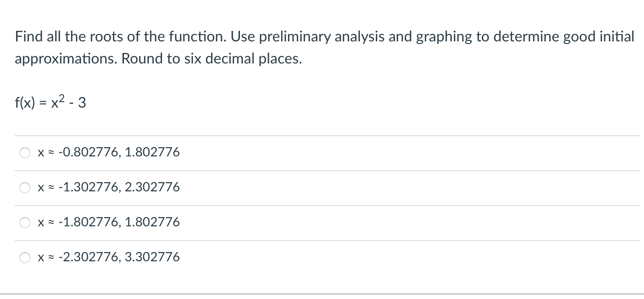The image size is (644, 299).
Task: Click the value 2.302776 in second option
Action: [152, 187]
